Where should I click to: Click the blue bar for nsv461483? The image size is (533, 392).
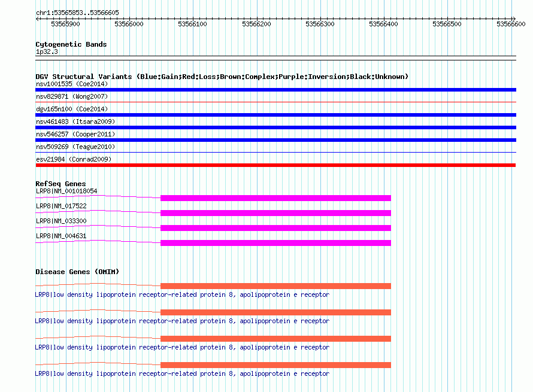pyautogui.click(x=275, y=127)
